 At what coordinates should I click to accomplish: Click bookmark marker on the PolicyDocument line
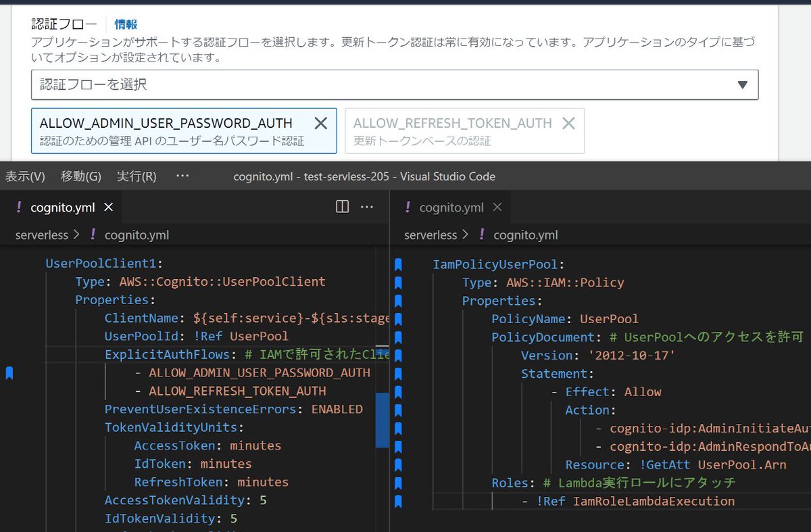pos(398,337)
